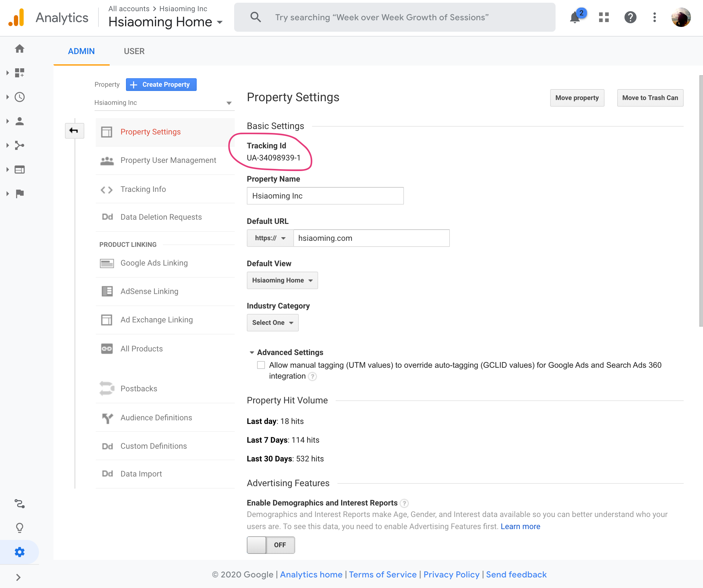Open the Home icon in sidebar
Image resolution: width=703 pixels, height=588 pixels.
(x=20, y=49)
